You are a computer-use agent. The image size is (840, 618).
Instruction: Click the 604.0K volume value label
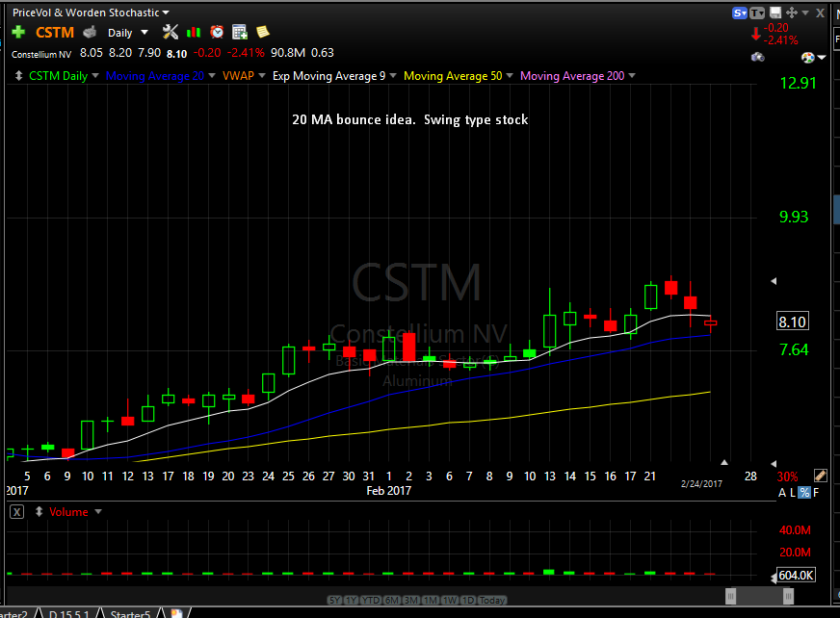[x=796, y=575]
